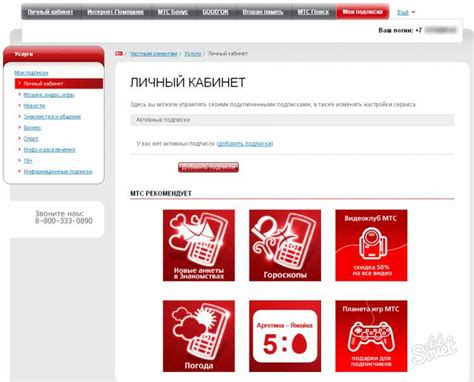Image resolution: width=474 pixels, height=382 pixels.
Task: Open Новые анкеты в Знакомствах tile
Action: pos(199,245)
